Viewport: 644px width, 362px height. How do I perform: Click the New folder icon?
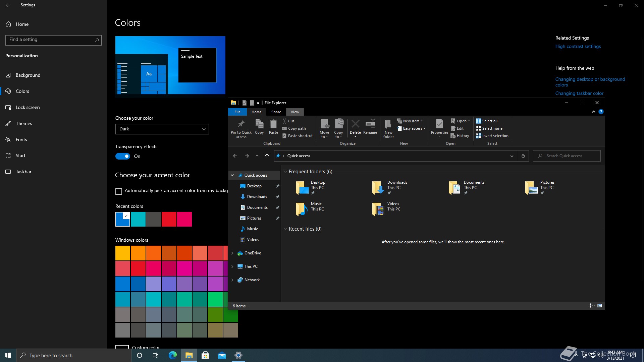point(388,124)
